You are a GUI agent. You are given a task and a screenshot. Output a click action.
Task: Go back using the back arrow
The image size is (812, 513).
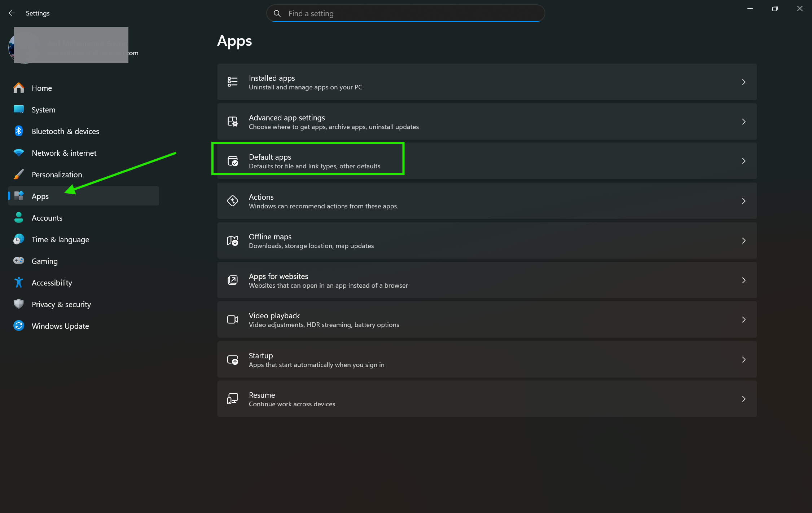tap(12, 13)
